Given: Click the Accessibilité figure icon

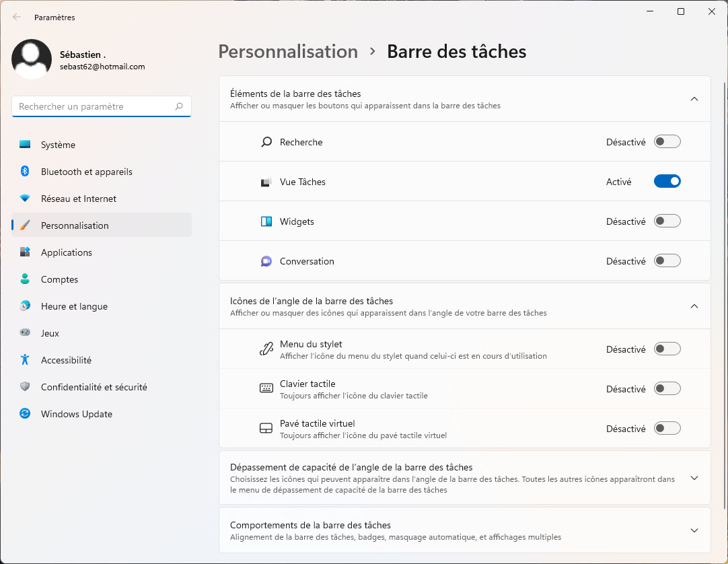Looking at the screenshot, I should point(25,360).
